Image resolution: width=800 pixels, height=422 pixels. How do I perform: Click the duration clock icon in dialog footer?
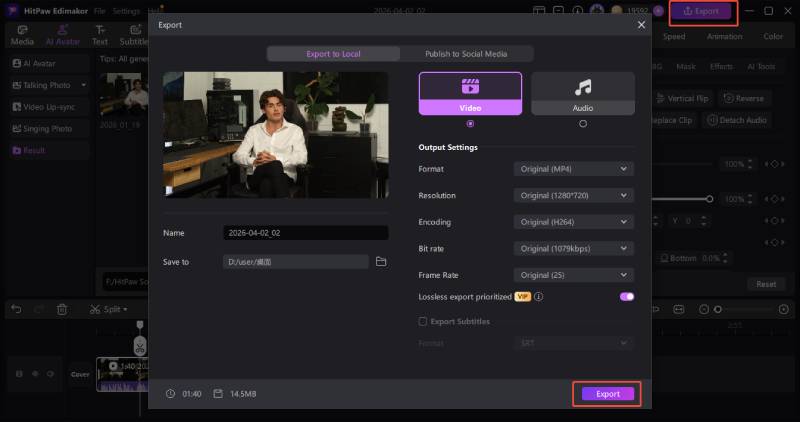170,394
